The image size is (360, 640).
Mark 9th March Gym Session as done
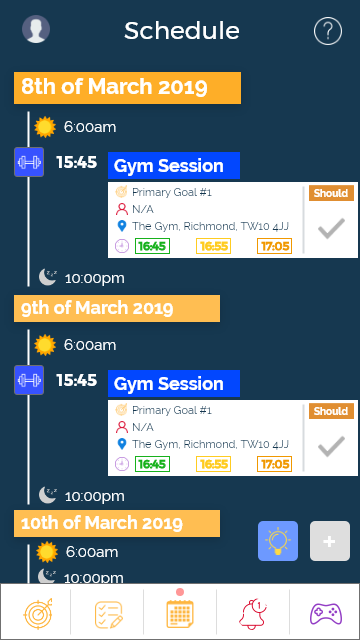tap(331, 446)
